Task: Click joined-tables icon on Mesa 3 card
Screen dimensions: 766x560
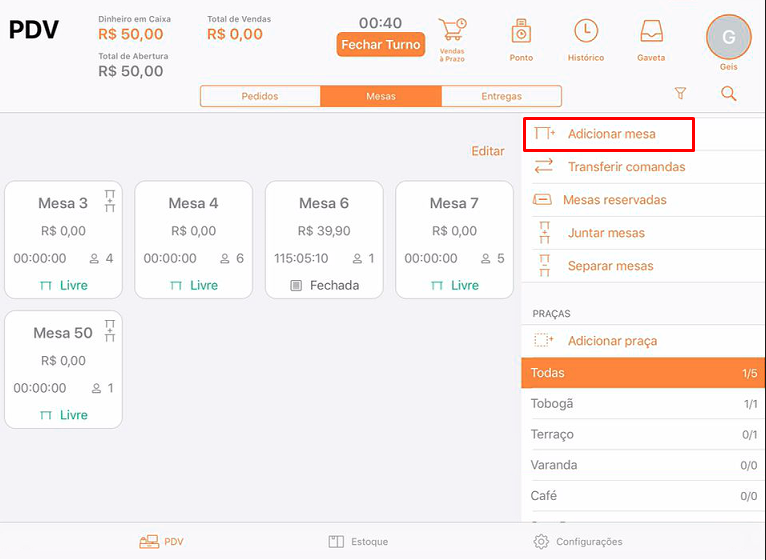Action: (x=110, y=201)
